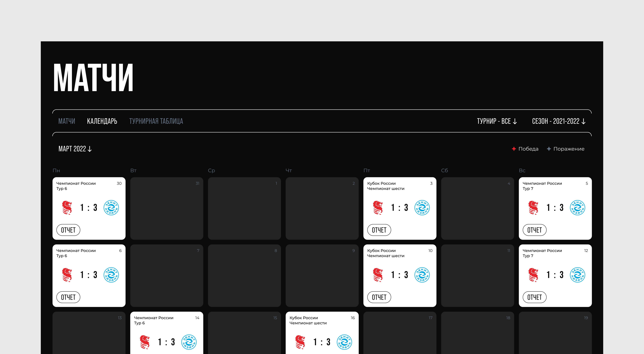This screenshot has height=354, width=644.
Task: Select the empty day 2 cell
Action: tap(322, 208)
